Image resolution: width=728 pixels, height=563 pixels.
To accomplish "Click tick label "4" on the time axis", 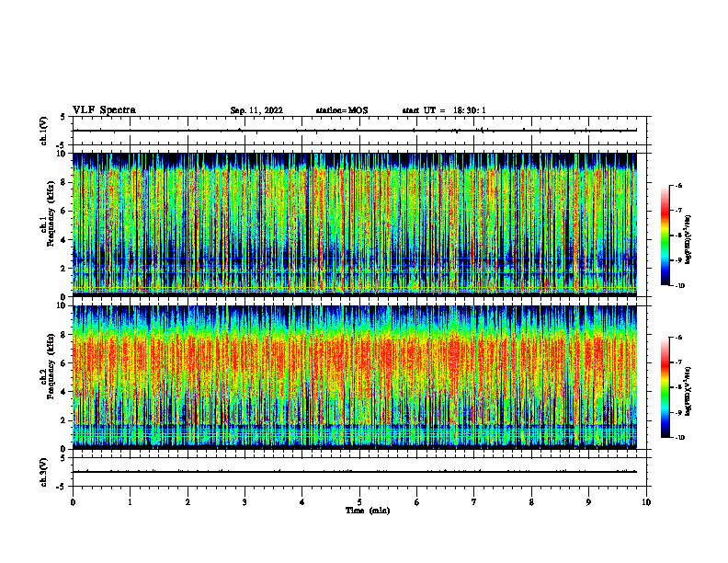I will click(x=302, y=502).
